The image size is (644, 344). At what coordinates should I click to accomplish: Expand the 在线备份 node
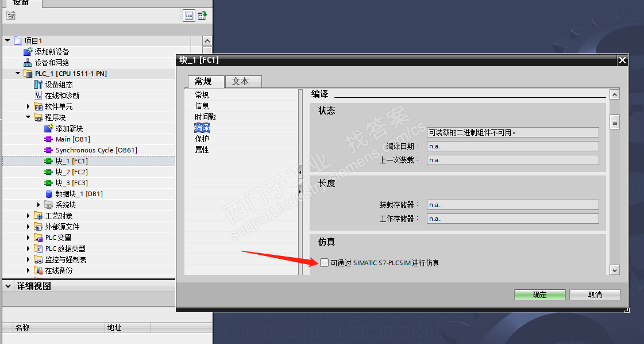pyautogui.click(x=28, y=270)
